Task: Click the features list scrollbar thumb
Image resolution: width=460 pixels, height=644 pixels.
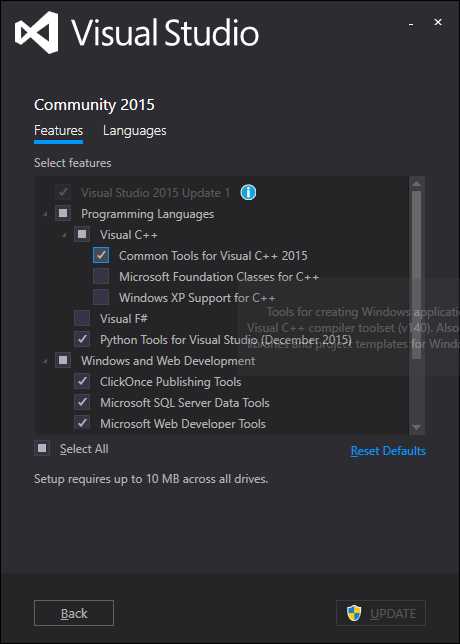Action: 416,274
